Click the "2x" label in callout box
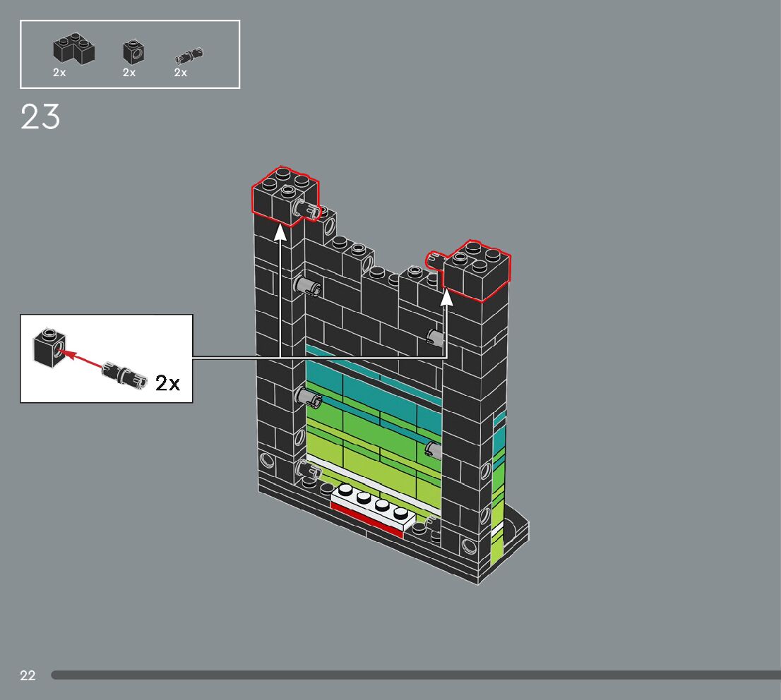This screenshot has width=781, height=700. pos(168,383)
